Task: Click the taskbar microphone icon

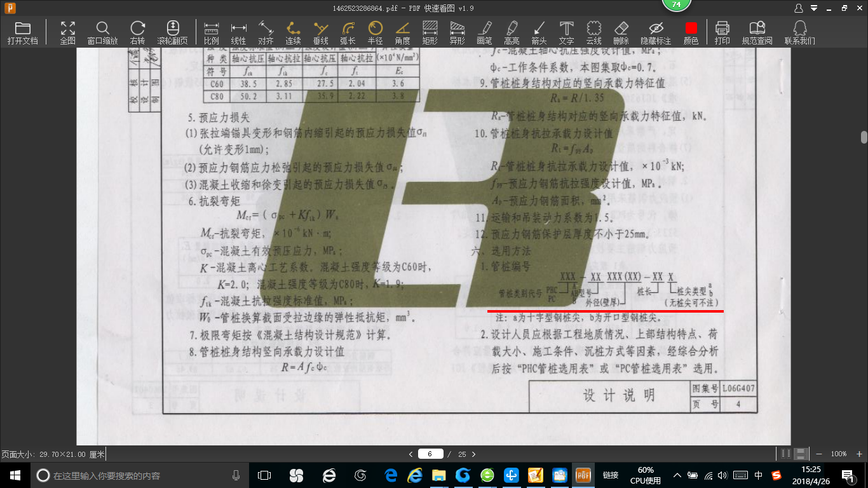Action: (x=236, y=475)
